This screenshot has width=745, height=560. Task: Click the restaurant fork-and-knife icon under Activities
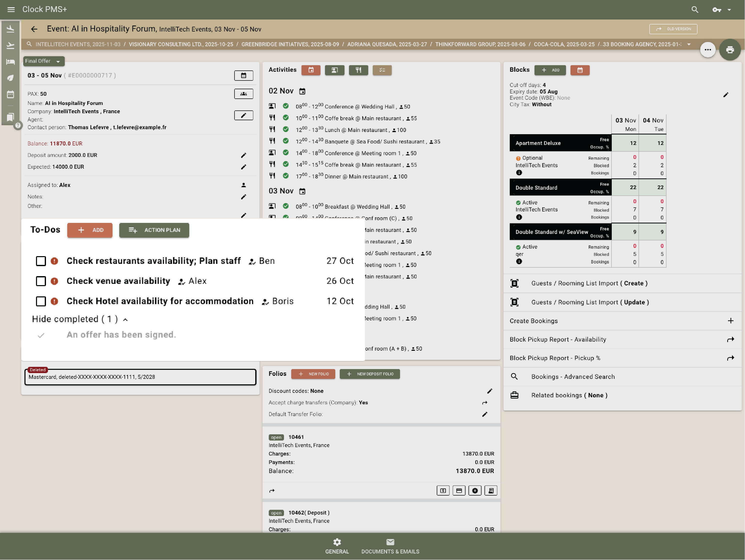coord(358,70)
